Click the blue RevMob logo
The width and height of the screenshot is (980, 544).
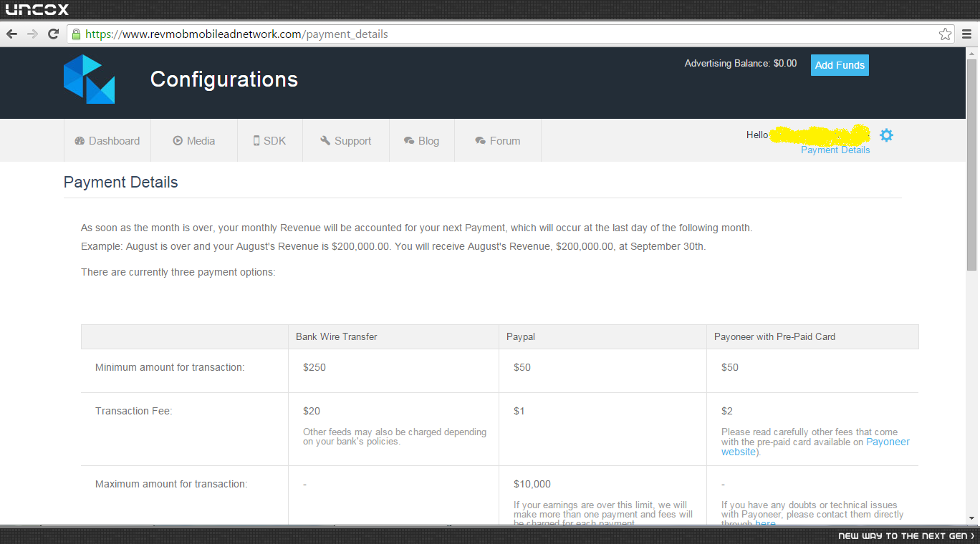[89, 79]
